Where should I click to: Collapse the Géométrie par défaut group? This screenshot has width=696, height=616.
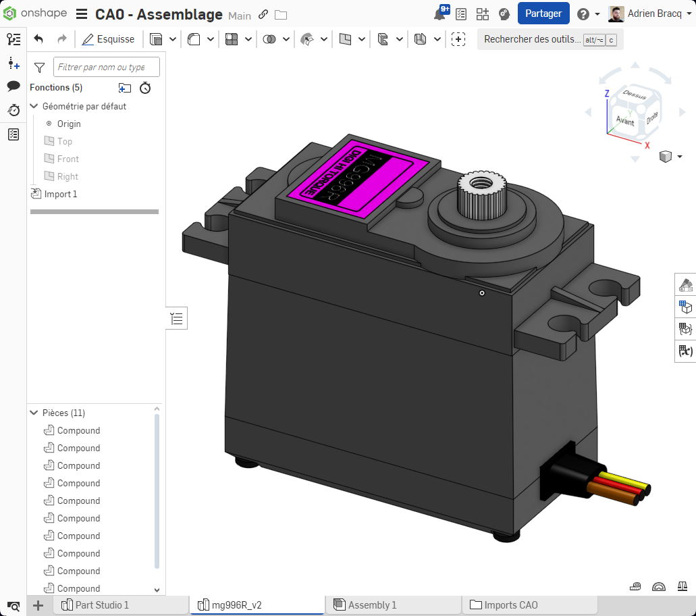pos(34,106)
